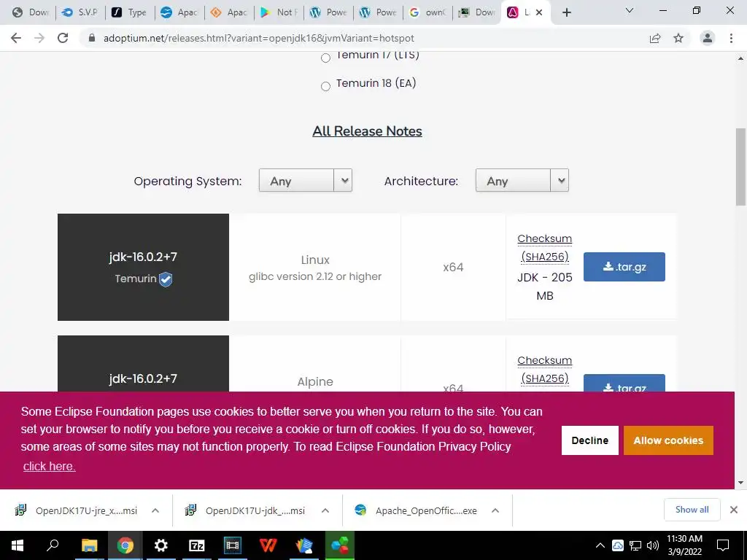Open the OpenJDK17U-jdk msi download
Viewport: 747px width, 560px height.
coord(246,510)
